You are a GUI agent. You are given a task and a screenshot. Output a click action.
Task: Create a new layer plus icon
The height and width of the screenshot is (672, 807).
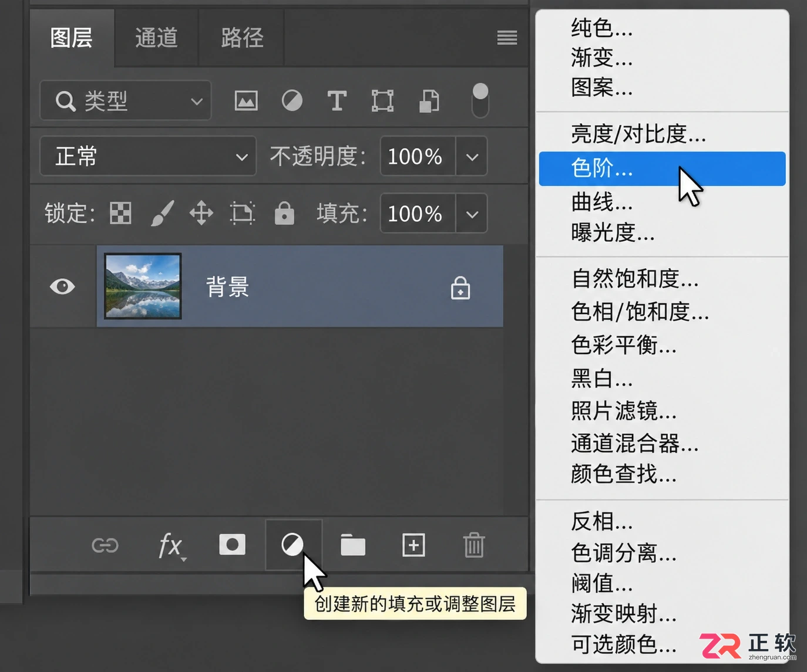[413, 545]
